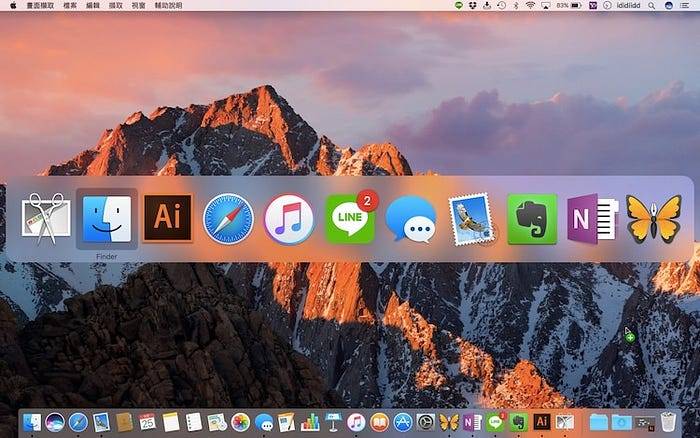Switch to Illustrator in app switcher

click(x=167, y=218)
